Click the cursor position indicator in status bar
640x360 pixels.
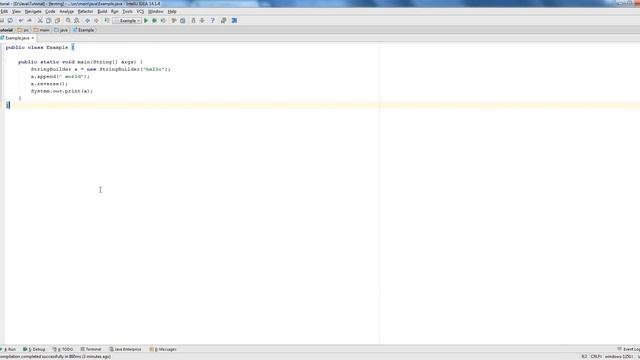pyautogui.click(x=584, y=357)
